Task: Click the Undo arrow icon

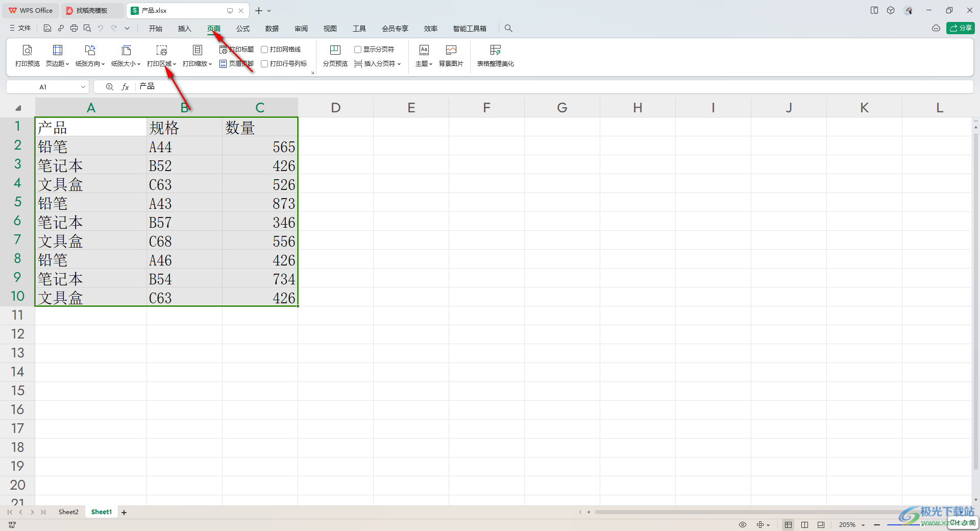Action: click(101, 29)
